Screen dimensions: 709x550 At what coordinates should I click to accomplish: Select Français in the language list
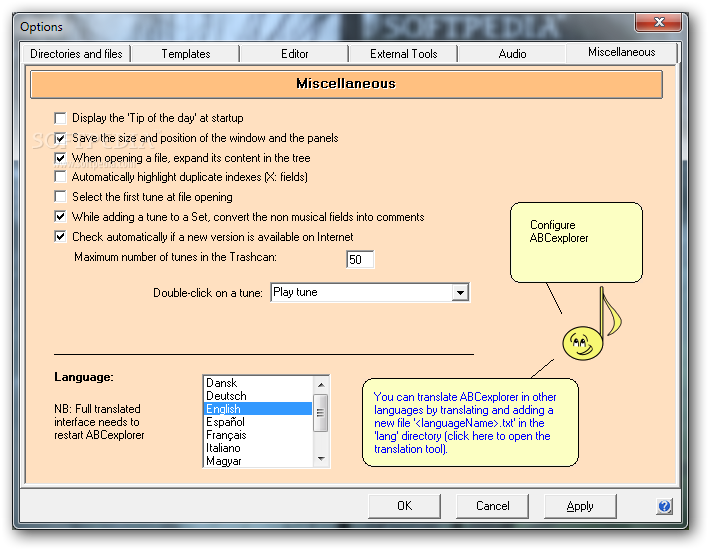(258, 435)
